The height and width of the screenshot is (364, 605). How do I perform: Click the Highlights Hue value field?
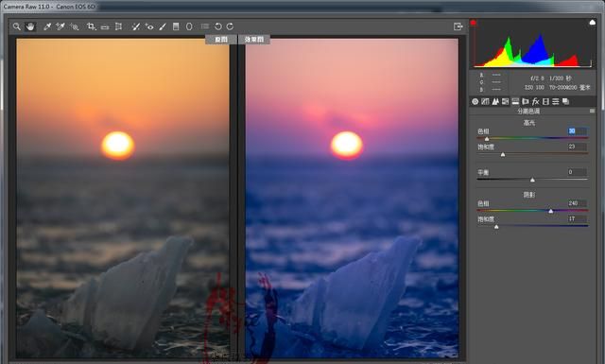pyautogui.click(x=578, y=131)
